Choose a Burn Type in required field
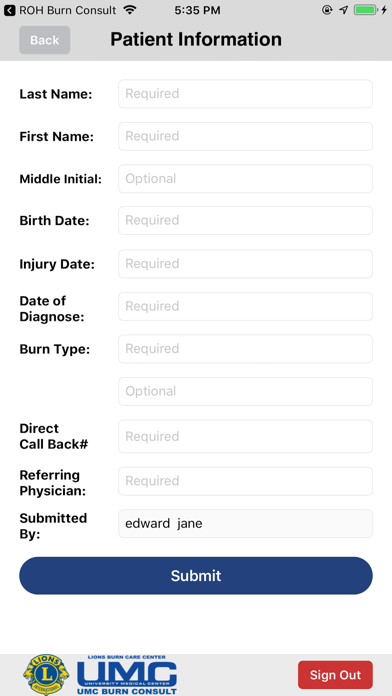Image resolution: width=392 pixels, height=696 pixels. (245, 349)
